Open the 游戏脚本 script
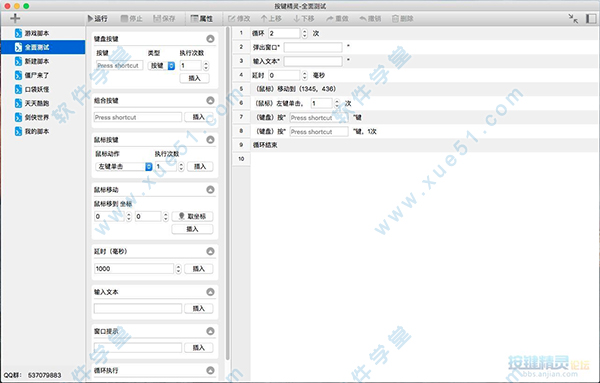This screenshot has height=383, width=600. click(x=43, y=33)
